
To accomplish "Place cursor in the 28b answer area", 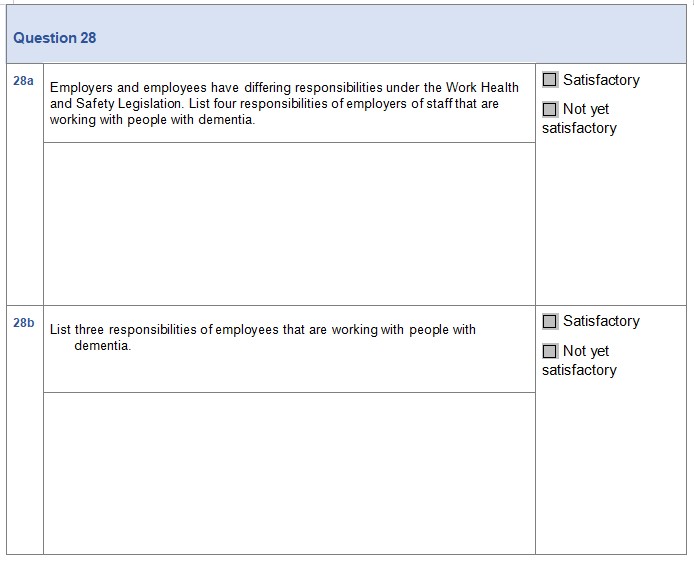I will pos(289,472).
